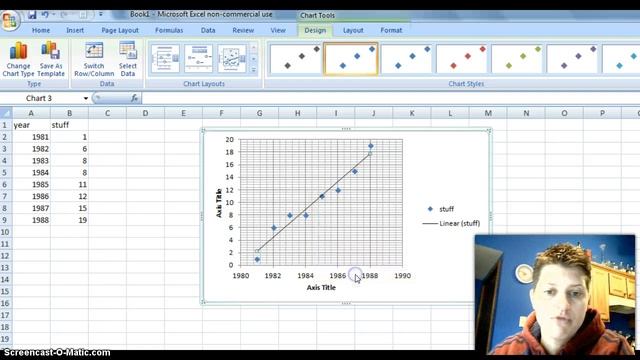Select the Select All corner button

(x=6, y=113)
